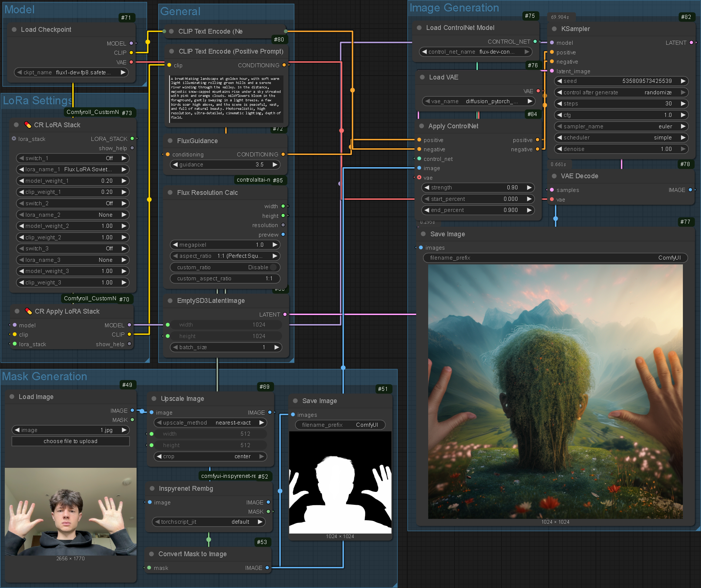Image resolution: width=701 pixels, height=588 pixels.
Task: Open the lora_name_2 None dropdown
Action: click(72, 215)
